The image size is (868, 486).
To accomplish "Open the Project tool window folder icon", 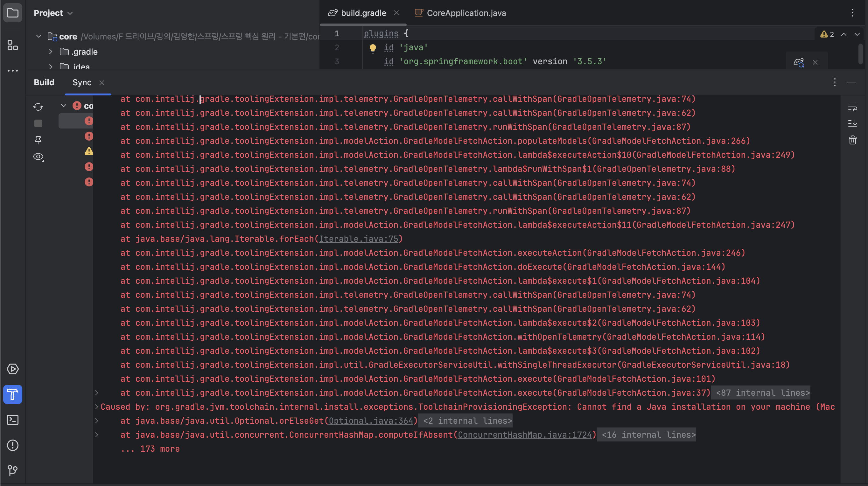I will click(x=12, y=13).
